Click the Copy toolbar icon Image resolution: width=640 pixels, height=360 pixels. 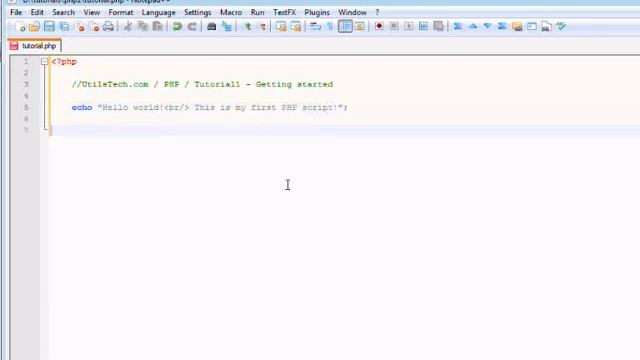[142, 27]
